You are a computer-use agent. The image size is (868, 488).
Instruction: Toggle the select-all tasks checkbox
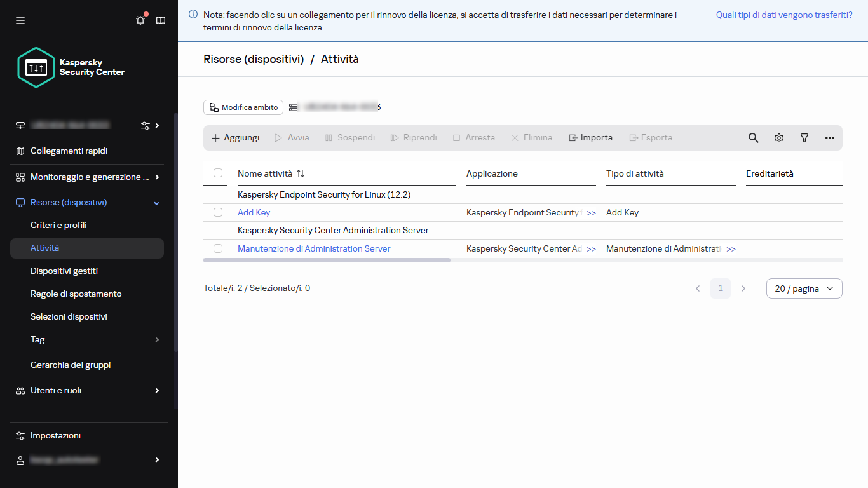(x=218, y=173)
